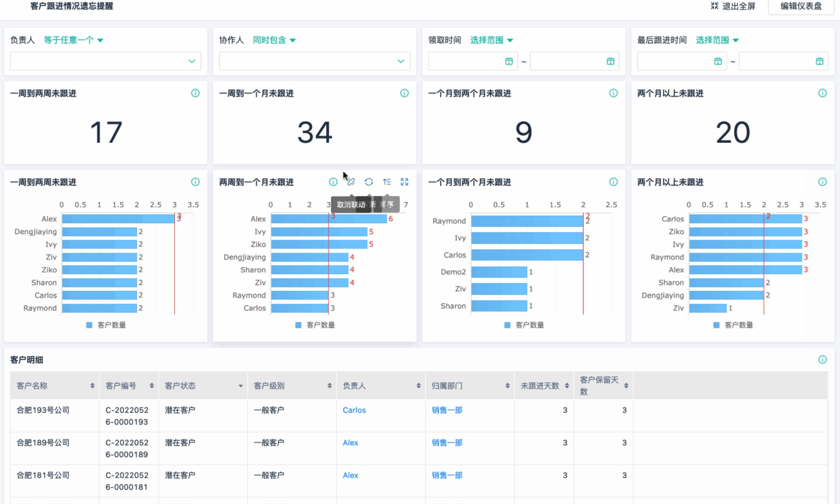Screen dimensions: 840x504
Task: Open 客户状态 column filter dropdown
Action: 240,386
